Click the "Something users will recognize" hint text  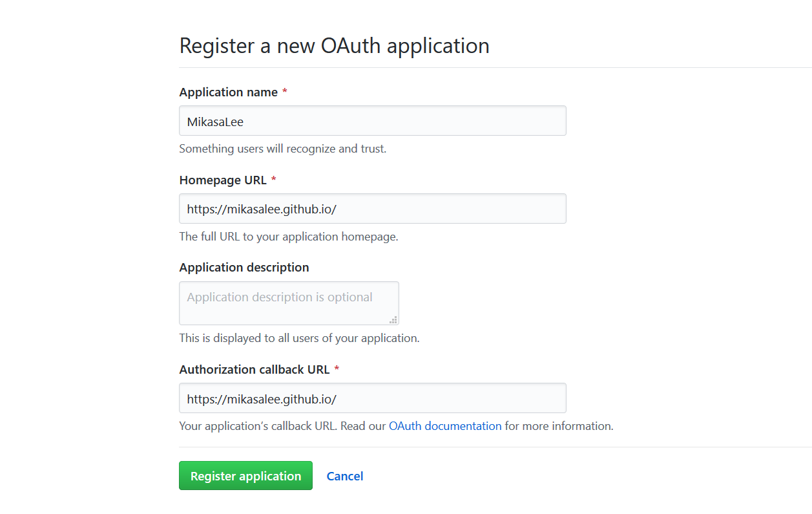[x=282, y=149]
